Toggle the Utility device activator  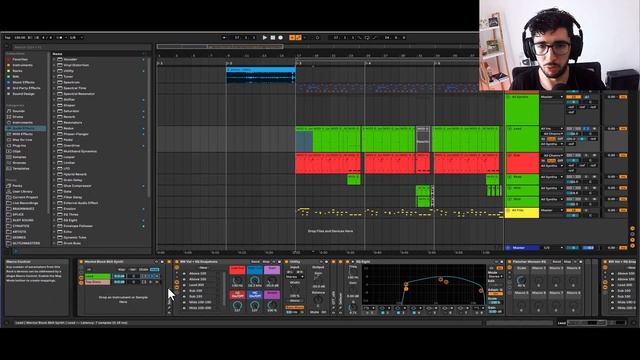coord(286,262)
